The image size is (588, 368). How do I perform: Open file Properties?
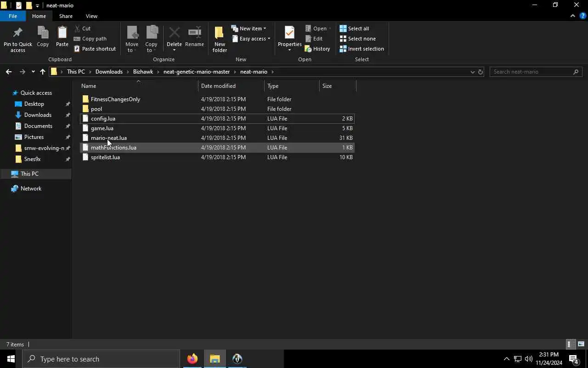289,39
